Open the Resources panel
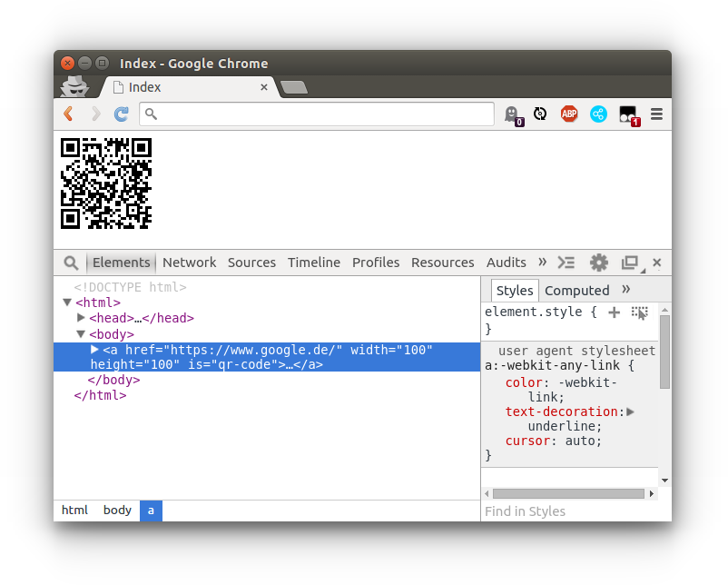This screenshot has width=728, height=585. point(442,263)
